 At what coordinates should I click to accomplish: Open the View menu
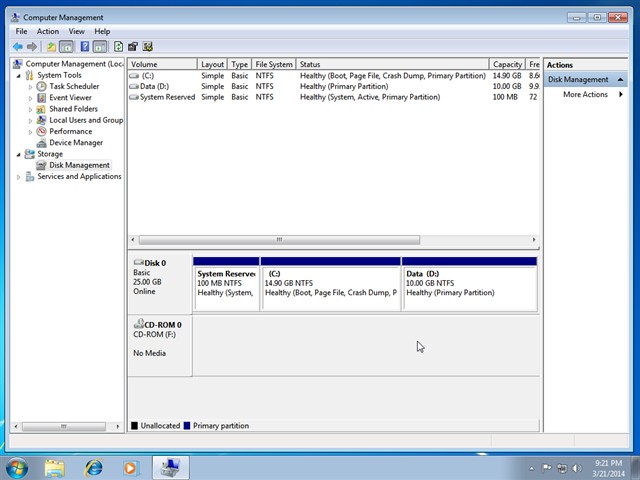(77, 31)
